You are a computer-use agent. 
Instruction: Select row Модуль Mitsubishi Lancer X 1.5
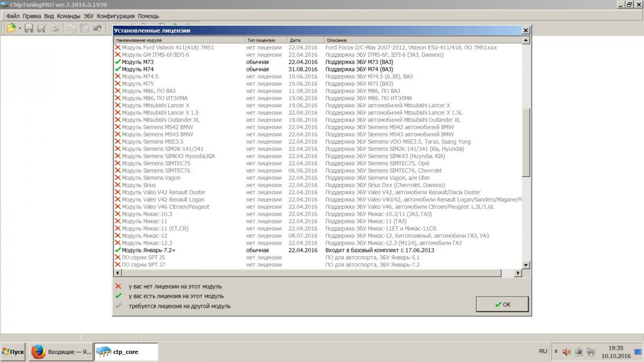(x=318, y=113)
